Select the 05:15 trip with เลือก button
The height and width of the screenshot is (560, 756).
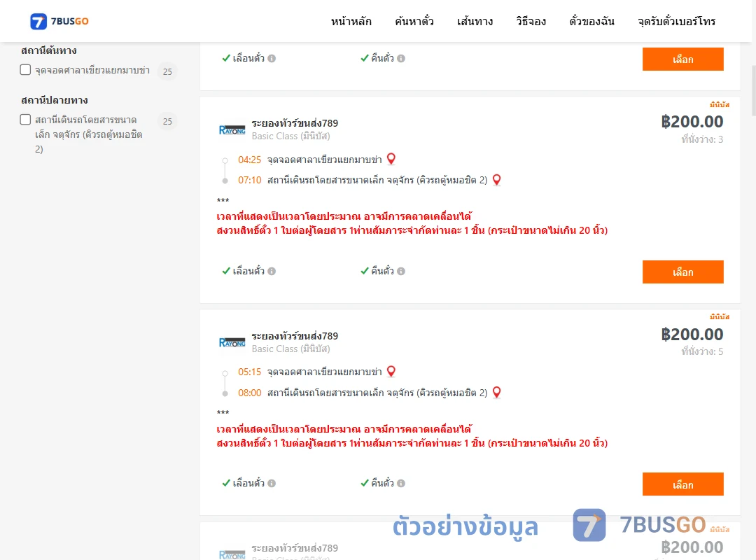(682, 484)
